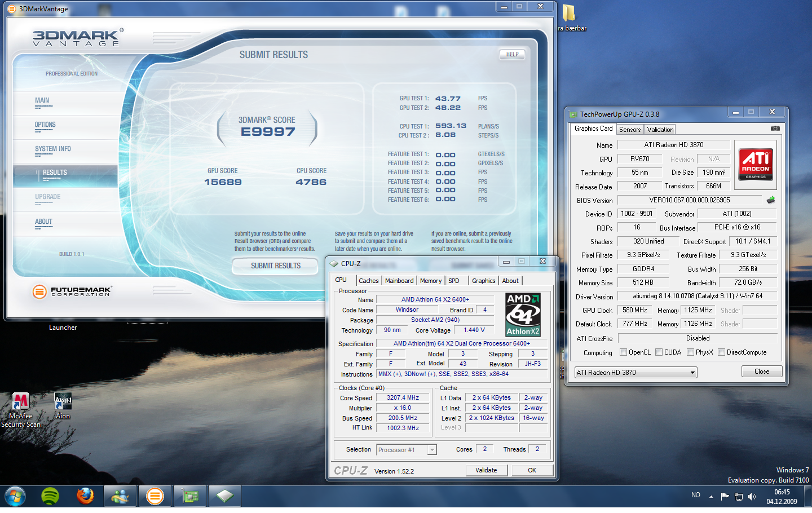Click the SUBMIT RESULTS button
Screen dimensions: 812x513
[x=276, y=266]
